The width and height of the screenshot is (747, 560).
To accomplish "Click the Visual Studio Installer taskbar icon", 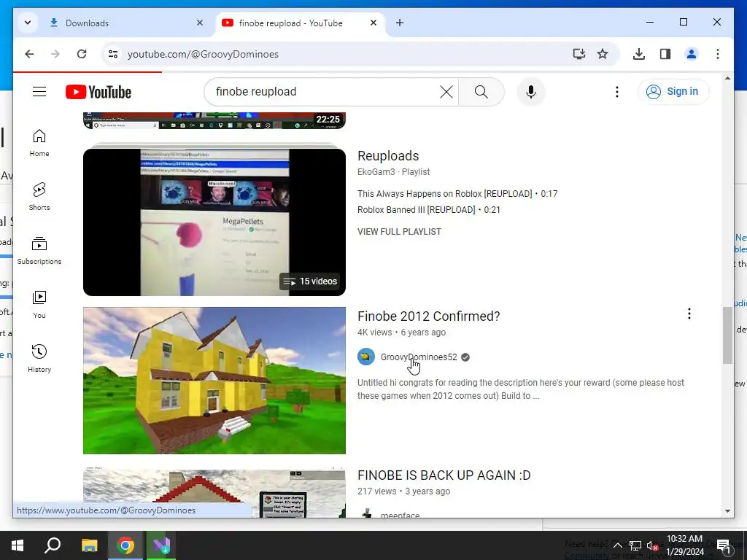I will point(161,545).
